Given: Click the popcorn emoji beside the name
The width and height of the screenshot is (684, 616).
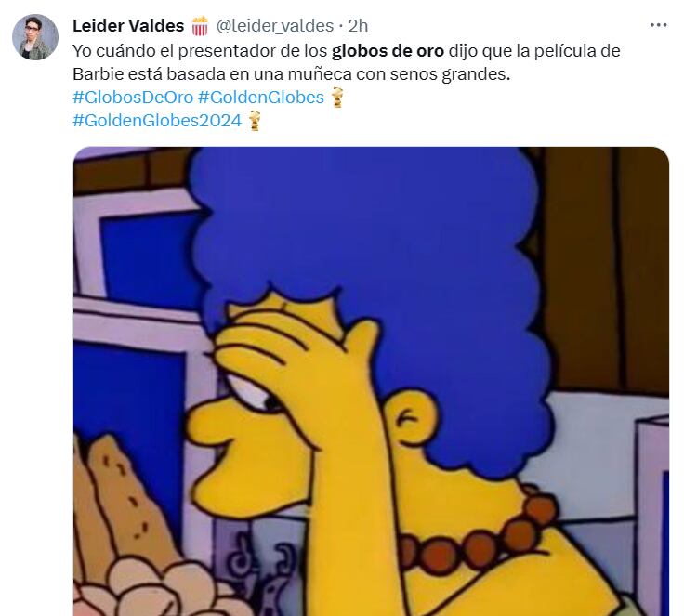Looking at the screenshot, I should pyautogui.click(x=200, y=26).
